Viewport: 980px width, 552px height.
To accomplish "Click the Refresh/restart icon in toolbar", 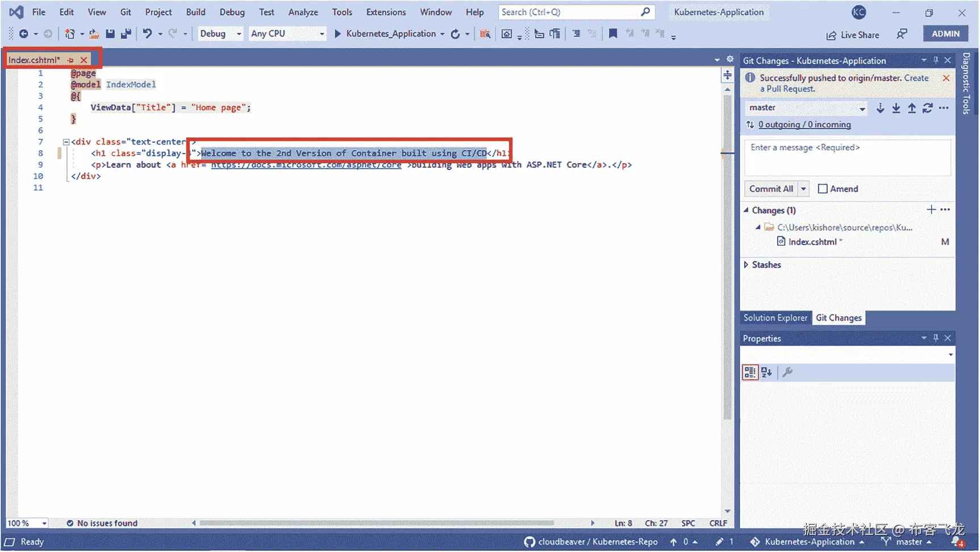I will [x=455, y=34].
